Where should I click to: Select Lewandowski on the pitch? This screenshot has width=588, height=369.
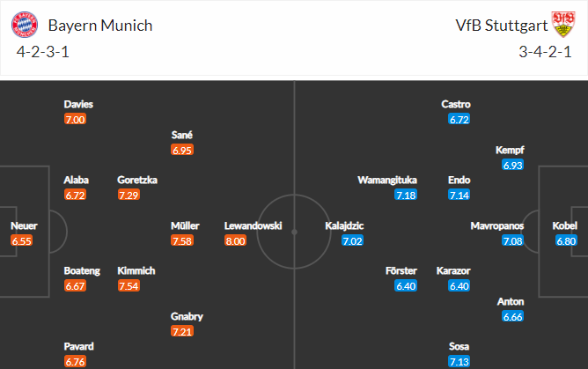[254, 225]
